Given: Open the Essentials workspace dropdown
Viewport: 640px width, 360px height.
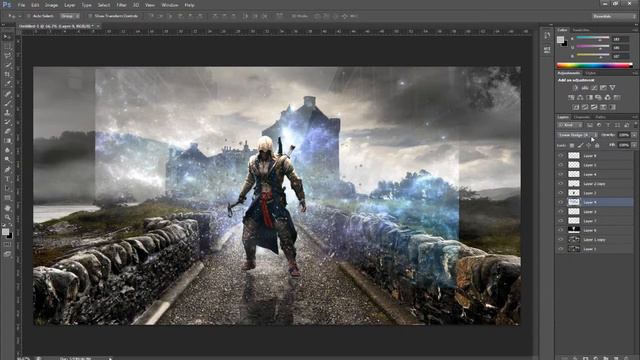Looking at the screenshot, I should pyautogui.click(x=614, y=16).
